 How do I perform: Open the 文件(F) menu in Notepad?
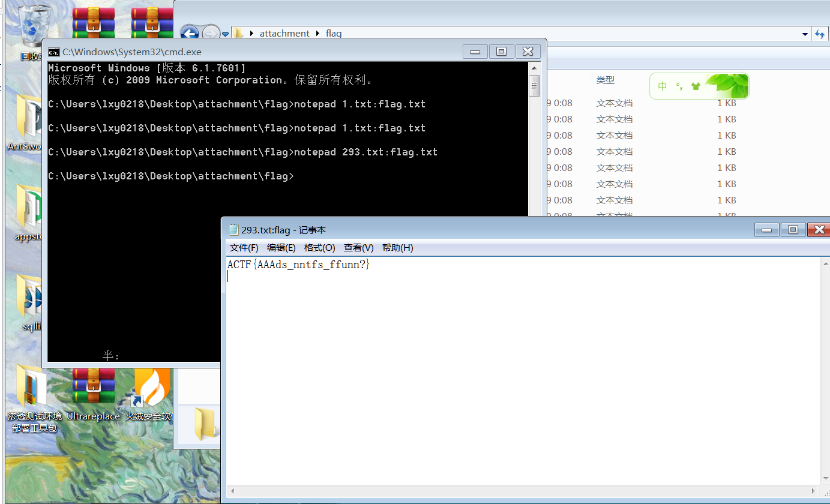(244, 248)
